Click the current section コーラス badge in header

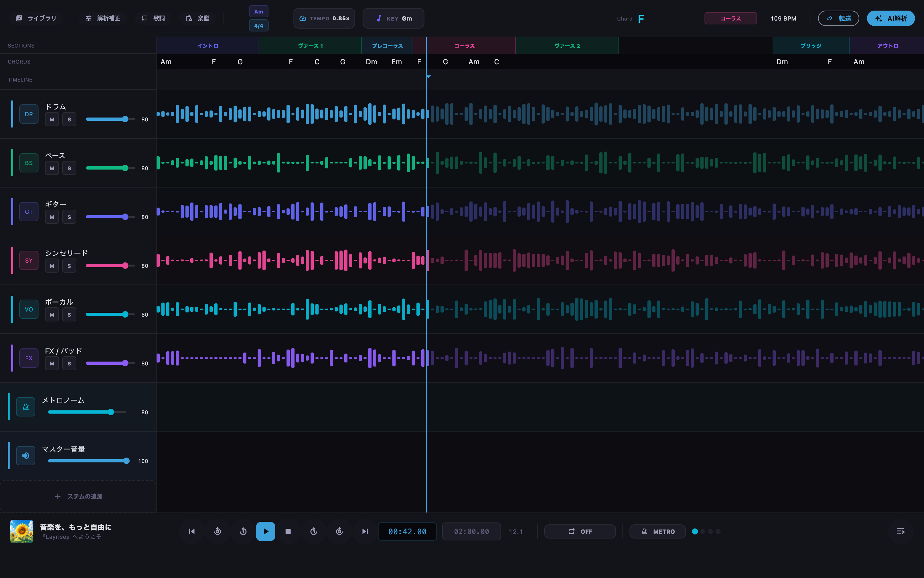pyautogui.click(x=731, y=18)
